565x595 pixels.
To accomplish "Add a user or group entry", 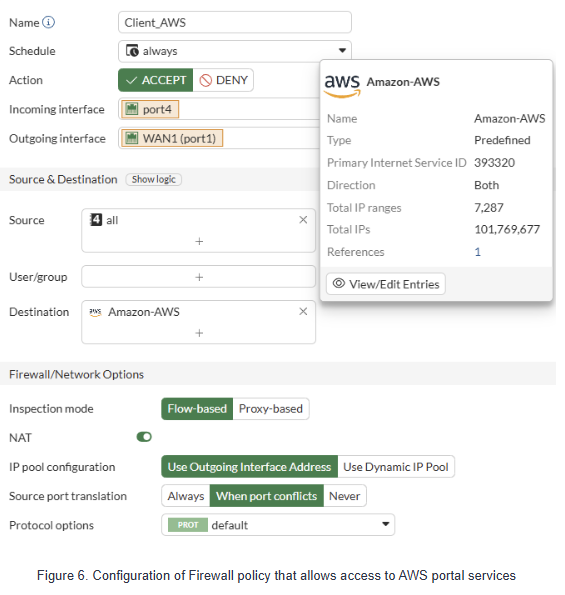I will (x=199, y=277).
